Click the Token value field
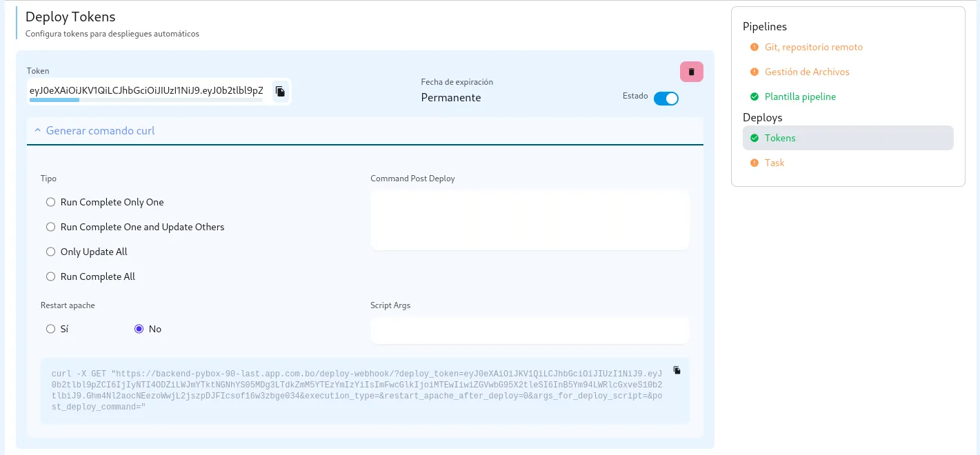Image resolution: width=980 pixels, height=455 pixels. pyautogui.click(x=146, y=90)
